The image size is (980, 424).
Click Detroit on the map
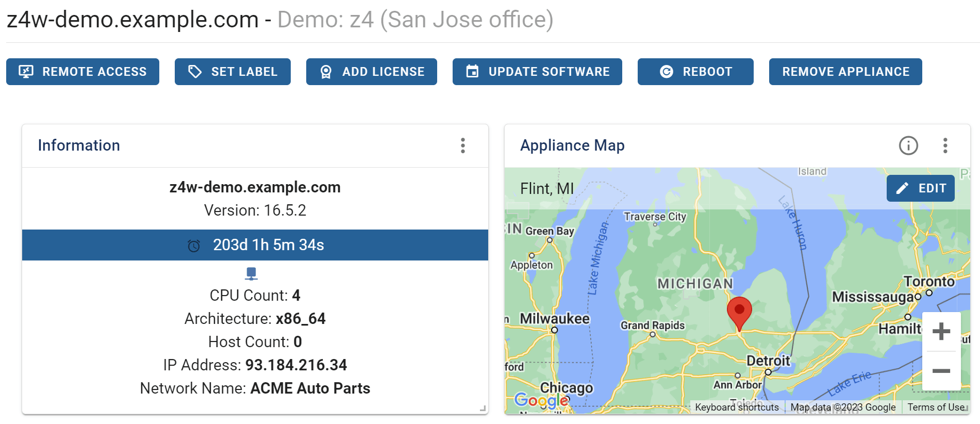click(768, 361)
